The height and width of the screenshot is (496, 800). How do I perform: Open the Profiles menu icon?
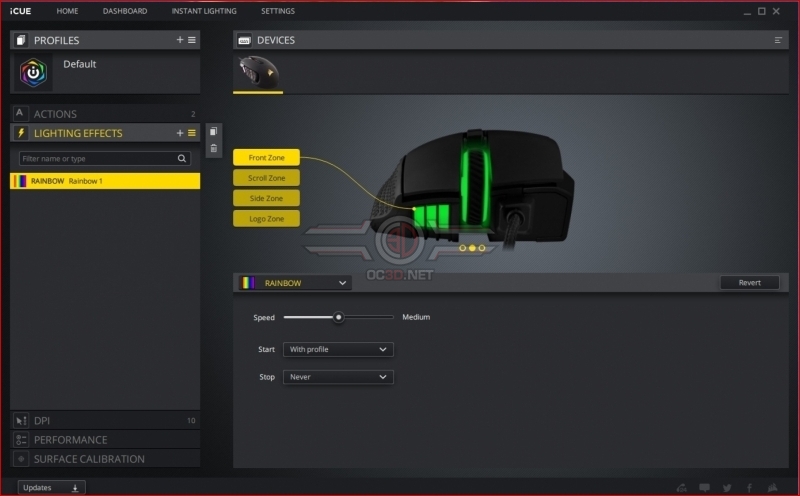coord(192,40)
